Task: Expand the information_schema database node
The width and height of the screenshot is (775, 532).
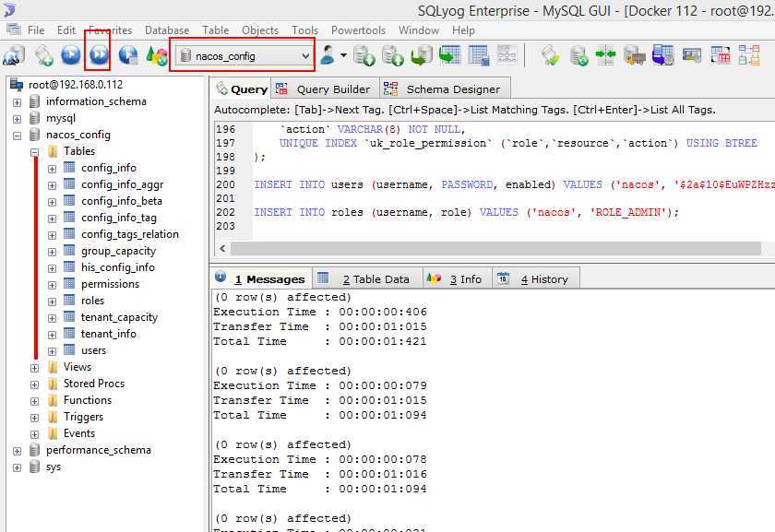Action: click(x=18, y=102)
